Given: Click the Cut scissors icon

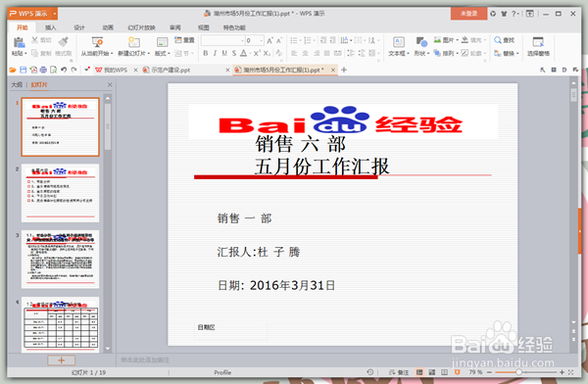Looking at the screenshot, I should 35,40.
